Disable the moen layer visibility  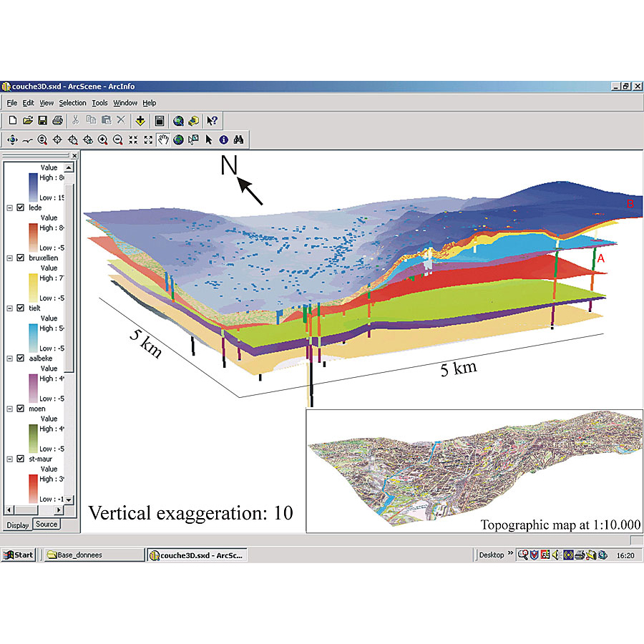20,409
